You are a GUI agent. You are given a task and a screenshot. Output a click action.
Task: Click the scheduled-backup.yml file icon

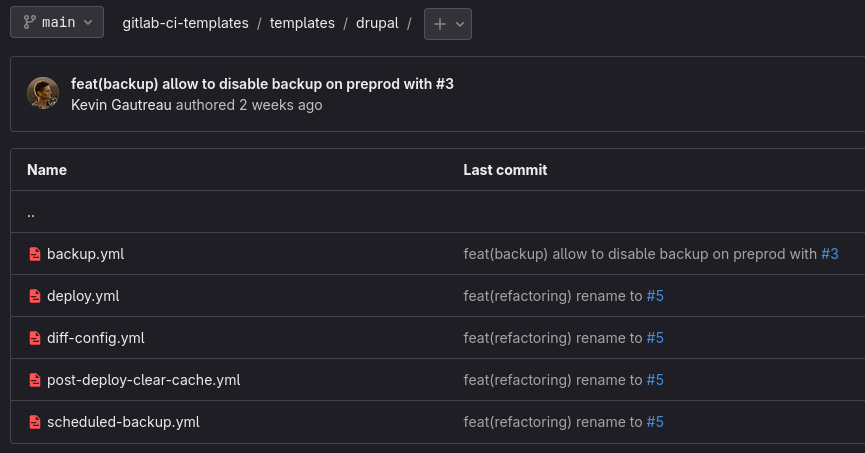point(35,422)
